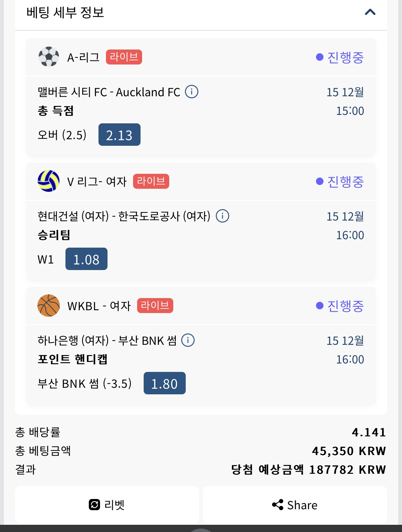Collapse the 베팅 세부 정보 section chevron
This screenshot has width=402, height=532.
[x=370, y=12]
